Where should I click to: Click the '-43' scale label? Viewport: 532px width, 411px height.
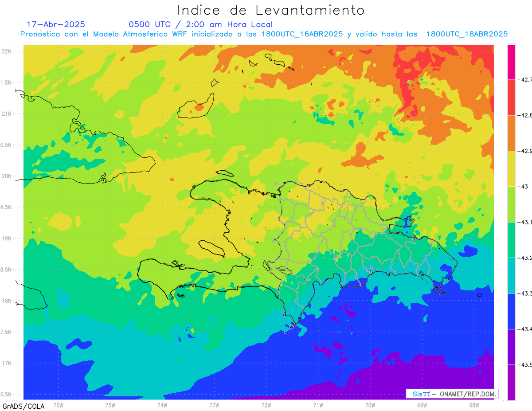click(x=522, y=187)
